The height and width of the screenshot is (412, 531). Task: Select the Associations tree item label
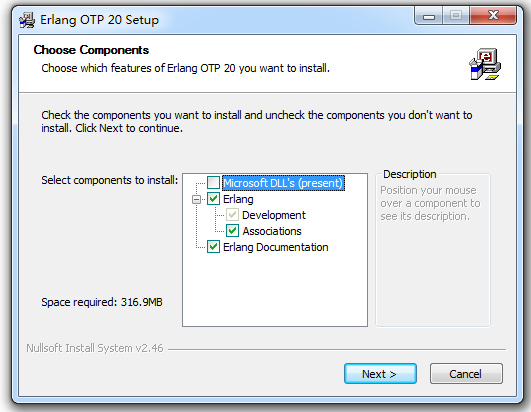(x=272, y=231)
